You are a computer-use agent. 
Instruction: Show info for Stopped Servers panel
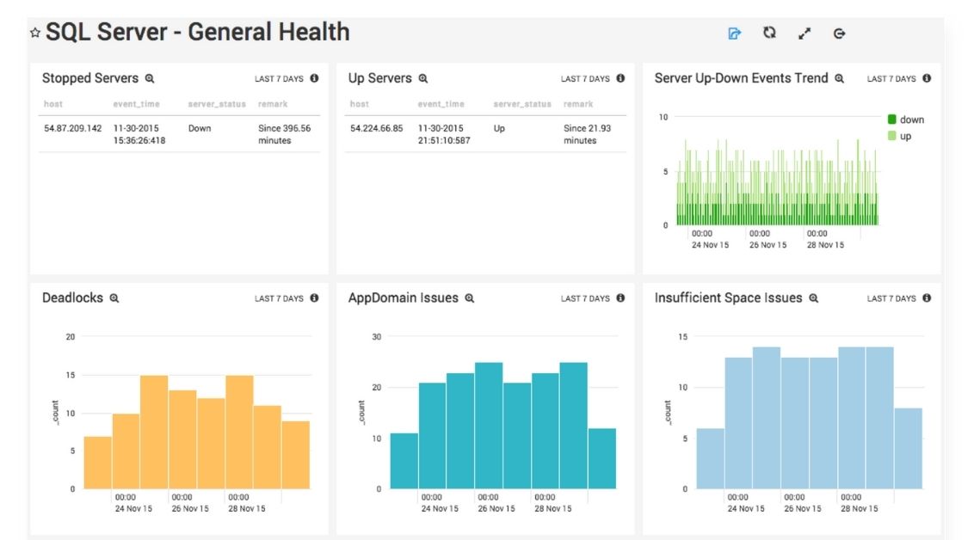pyautogui.click(x=314, y=78)
